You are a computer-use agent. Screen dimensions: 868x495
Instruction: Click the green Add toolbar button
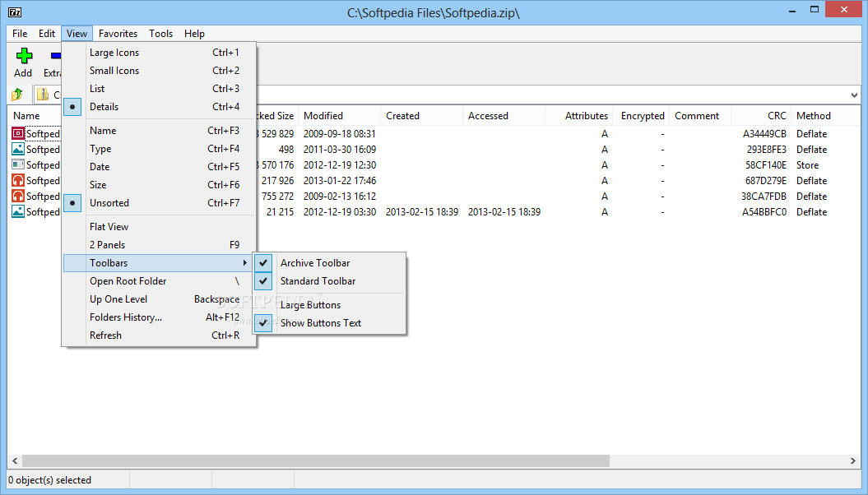(23, 62)
